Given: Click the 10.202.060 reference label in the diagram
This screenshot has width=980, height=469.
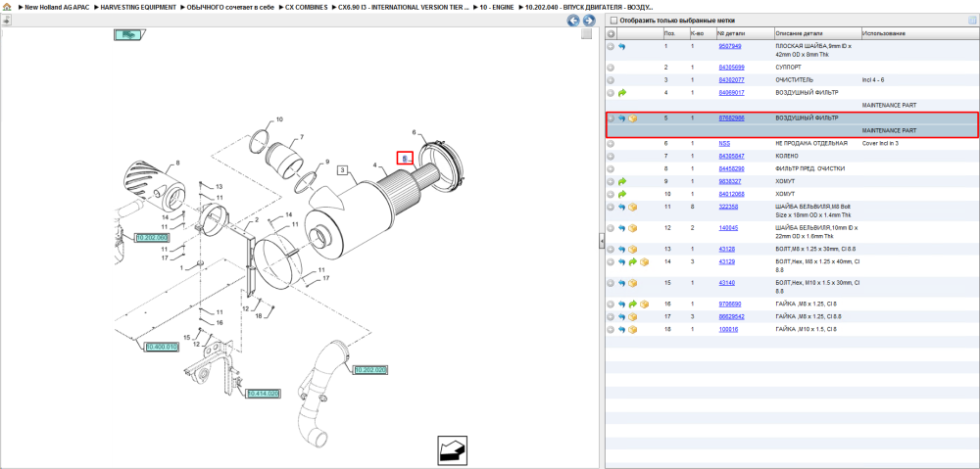Looking at the screenshot, I should coord(152,237).
